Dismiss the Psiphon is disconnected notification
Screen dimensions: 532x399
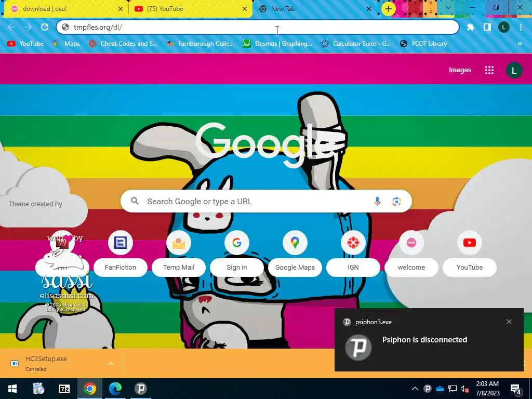pyautogui.click(x=509, y=322)
